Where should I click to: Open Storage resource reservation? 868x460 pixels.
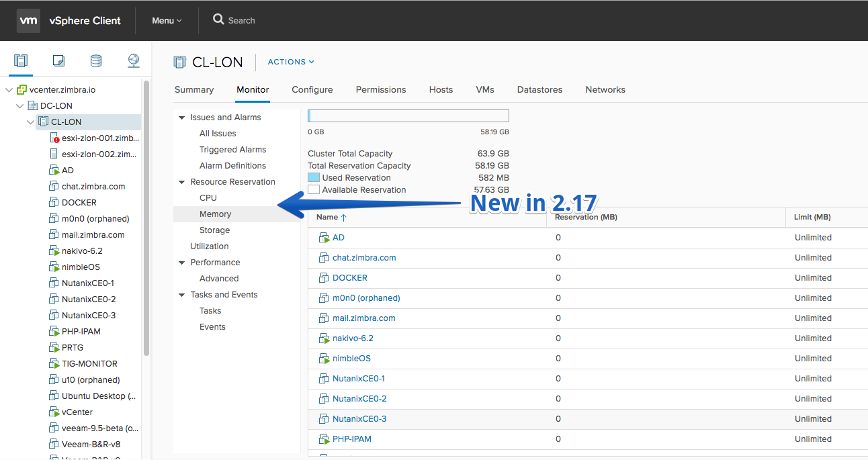(x=215, y=230)
